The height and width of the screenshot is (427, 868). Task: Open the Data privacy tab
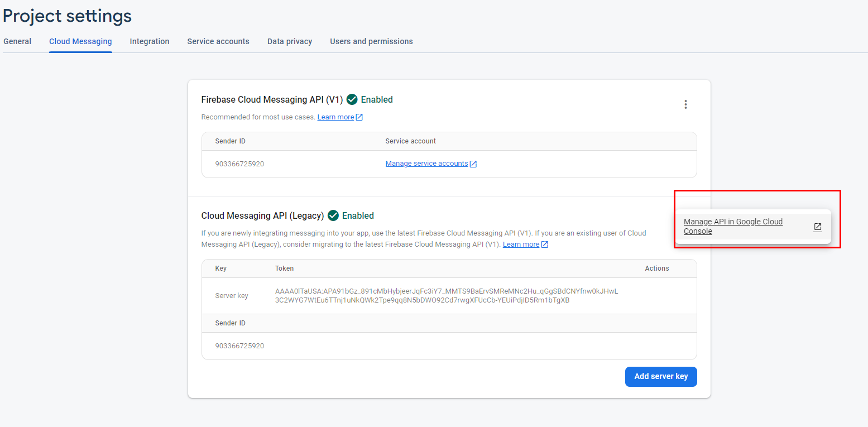290,41
